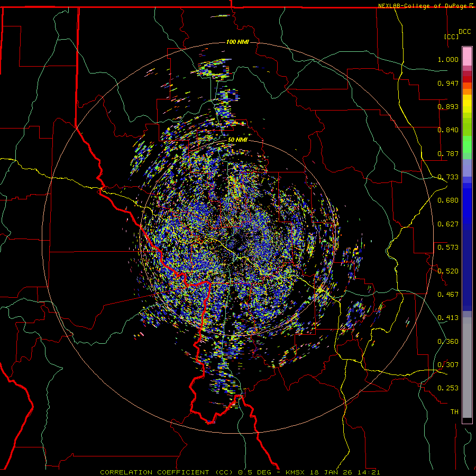Click the 0.573 legend value
The height and width of the screenshot is (476, 476).
[448, 248]
